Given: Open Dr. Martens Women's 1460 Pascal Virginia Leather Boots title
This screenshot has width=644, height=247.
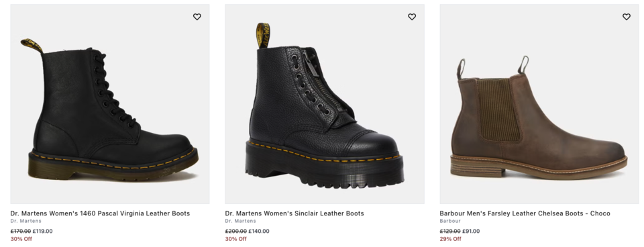Looking at the screenshot, I should pos(100,213).
